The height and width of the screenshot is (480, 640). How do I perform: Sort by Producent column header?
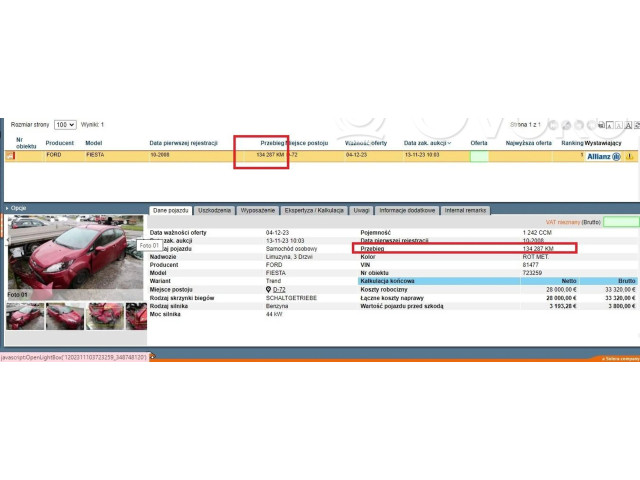point(60,143)
